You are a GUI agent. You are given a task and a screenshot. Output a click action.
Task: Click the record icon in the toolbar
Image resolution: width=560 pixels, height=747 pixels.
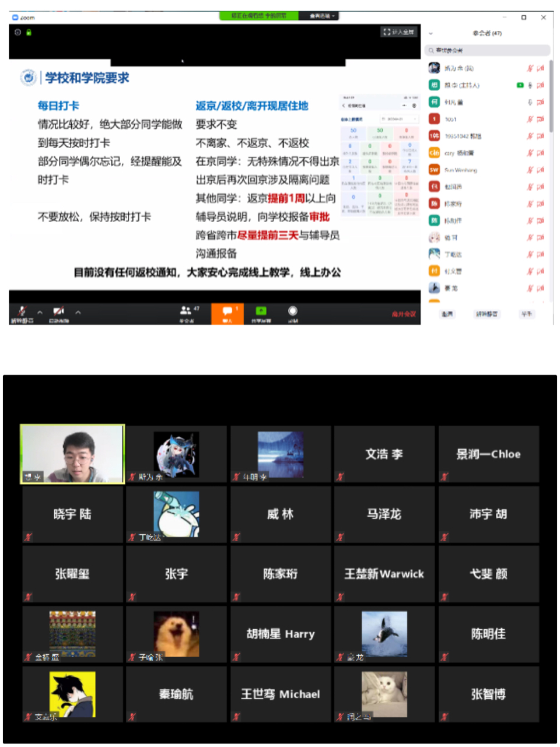tap(293, 313)
